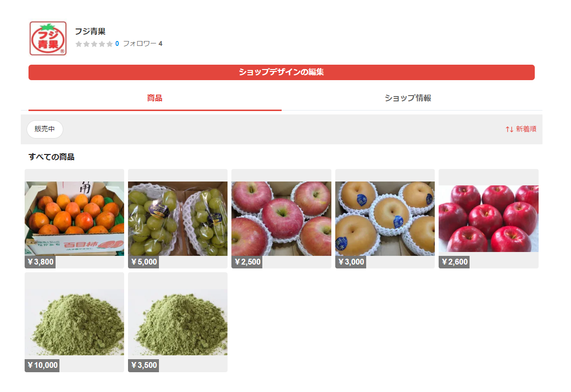Click the フジ青果 shop logo icon
The height and width of the screenshot is (392, 571).
tap(48, 38)
